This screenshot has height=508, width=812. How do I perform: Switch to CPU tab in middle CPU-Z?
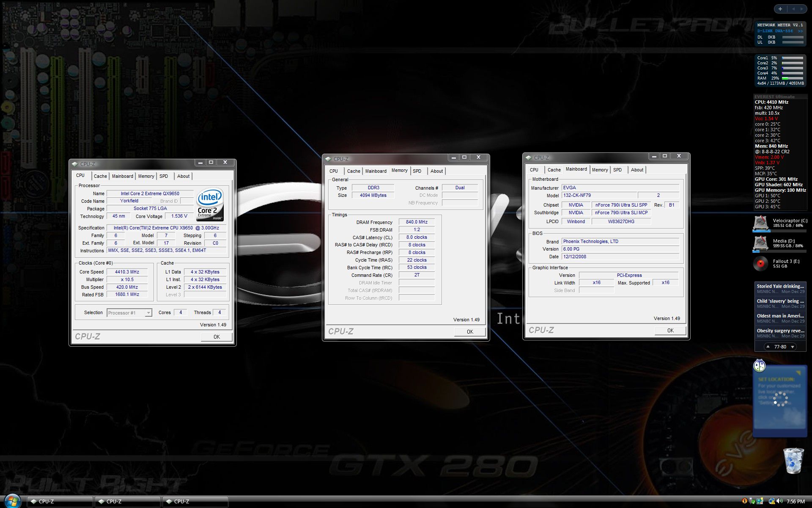pos(334,171)
